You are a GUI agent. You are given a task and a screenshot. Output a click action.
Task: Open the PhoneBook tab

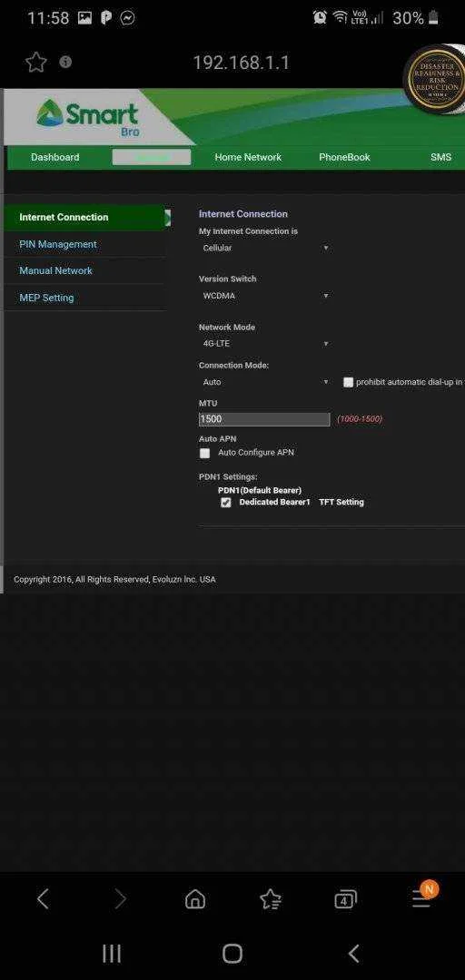344,157
